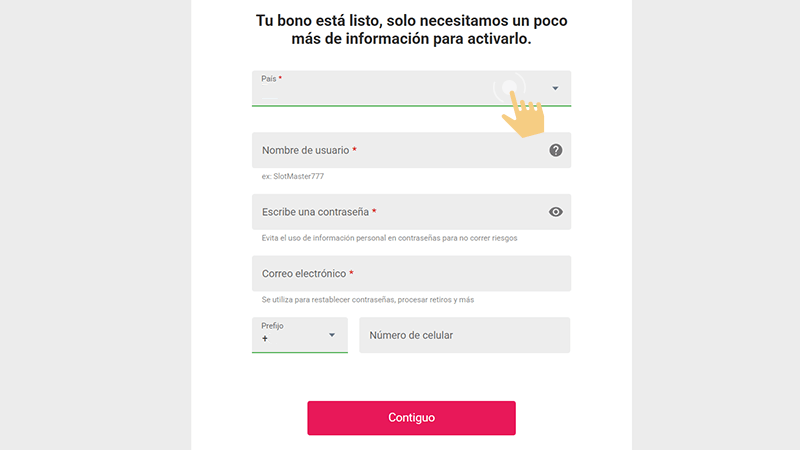The width and height of the screenshot is (800, 450).
Task: Click the plus sign in Prefijo selector
Action: pyautogui.click(x=265, y=339)
